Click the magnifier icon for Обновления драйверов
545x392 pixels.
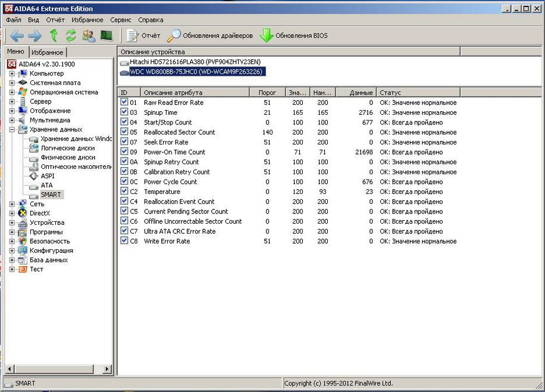[x=174, y=36]
